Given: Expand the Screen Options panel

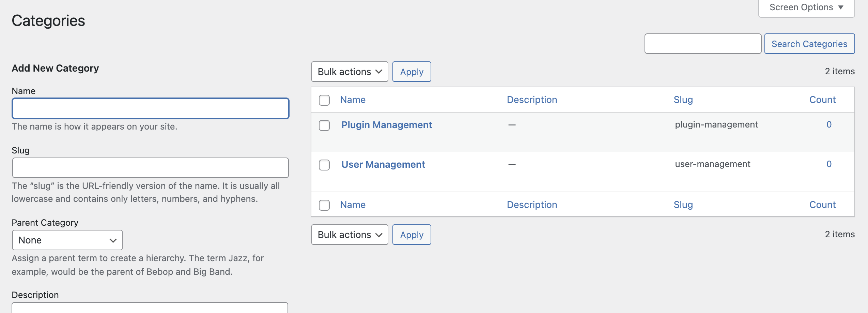Looking at the screenshot, I should coord(806,8).
